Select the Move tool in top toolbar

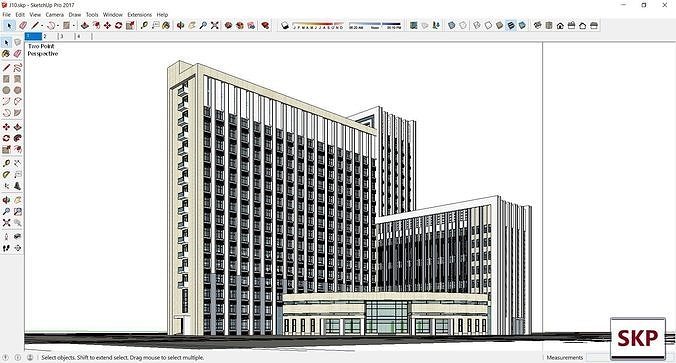pos(107,25)
